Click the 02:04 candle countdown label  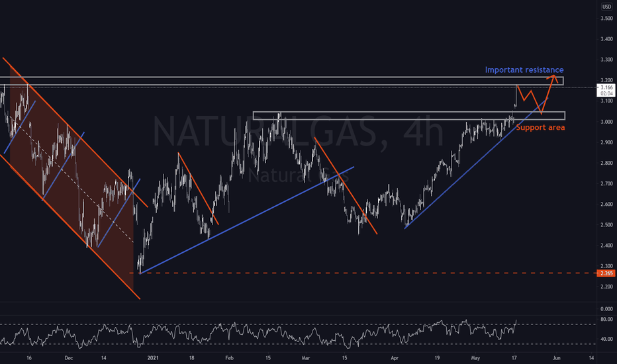click(x=606, y=94)
